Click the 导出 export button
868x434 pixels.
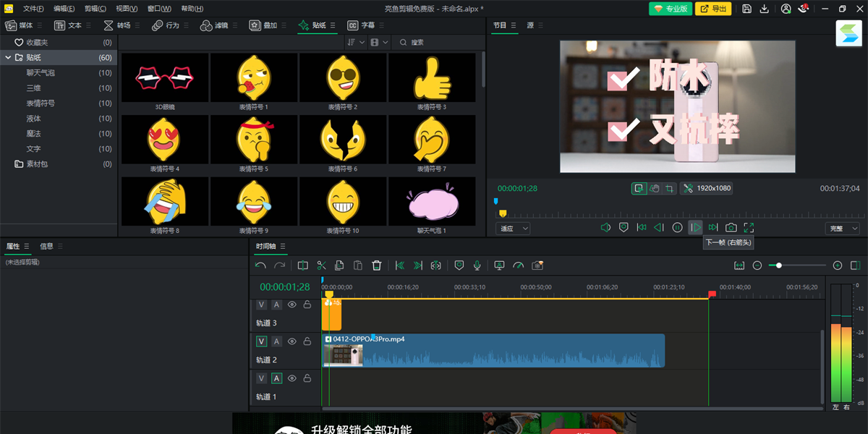713,9
